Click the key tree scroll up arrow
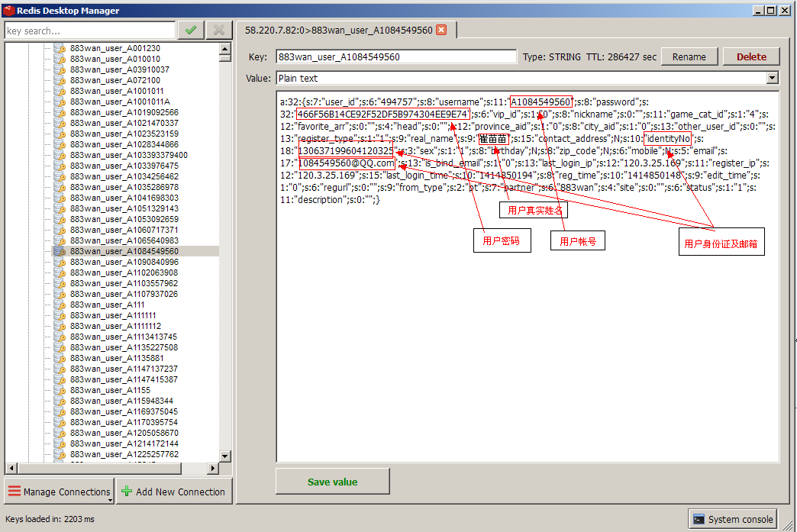This screenshot has width=797, height=532. 225,49
